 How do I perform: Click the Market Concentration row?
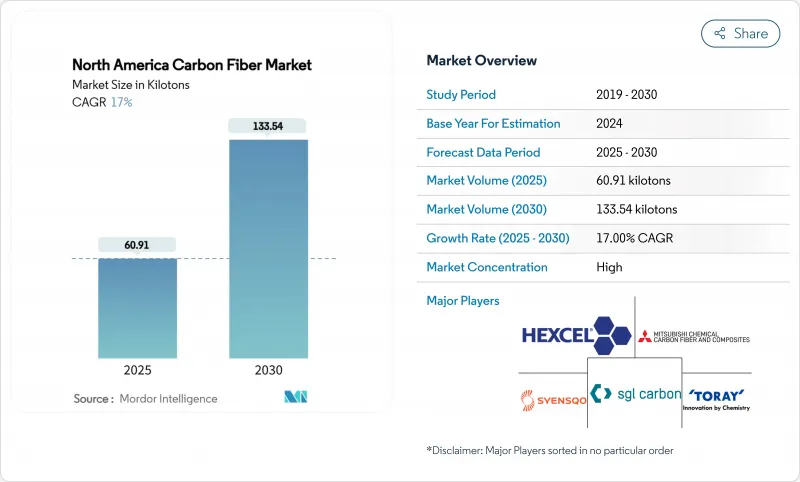[588, 267]
